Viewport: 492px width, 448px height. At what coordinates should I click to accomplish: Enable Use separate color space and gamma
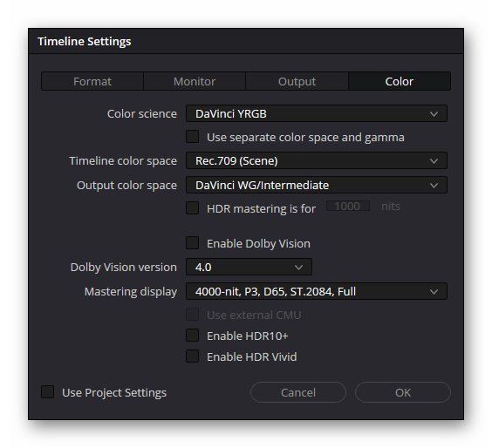(x=192, y=137)
